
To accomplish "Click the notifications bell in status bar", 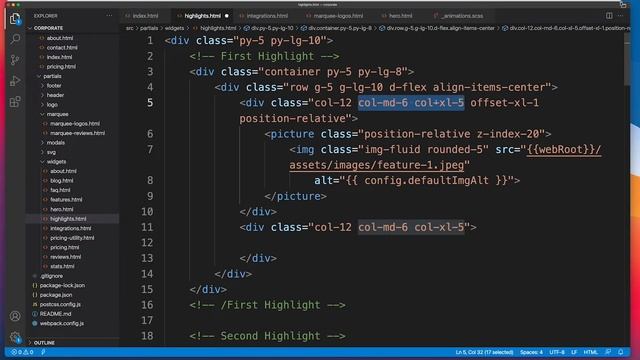I will (620, 352).
